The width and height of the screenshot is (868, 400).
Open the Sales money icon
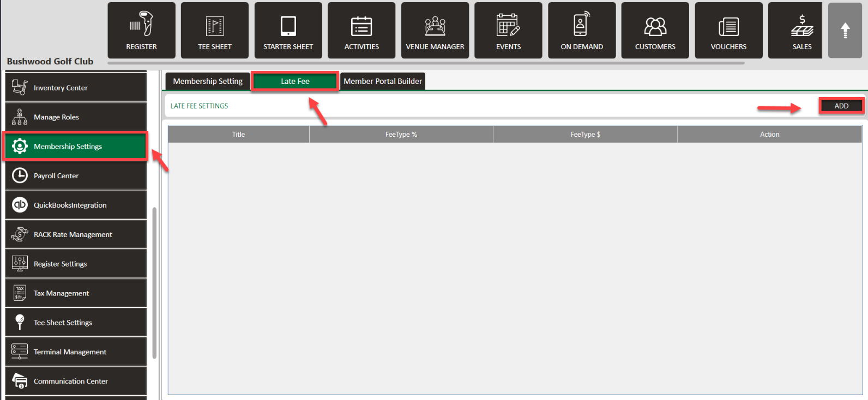click(x=802, y=26)
